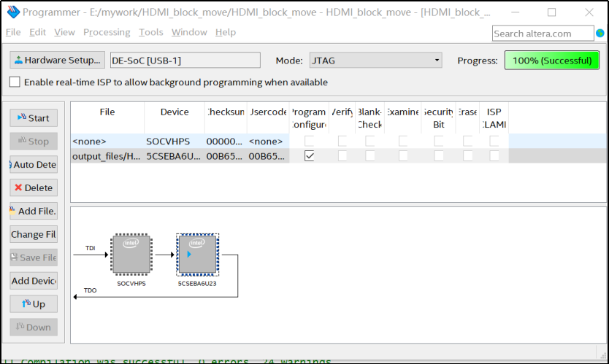Screen dimensions: 609x364
Task: Toggle Security Bit checkbox for the output_files row
Action: pos(439,156)
